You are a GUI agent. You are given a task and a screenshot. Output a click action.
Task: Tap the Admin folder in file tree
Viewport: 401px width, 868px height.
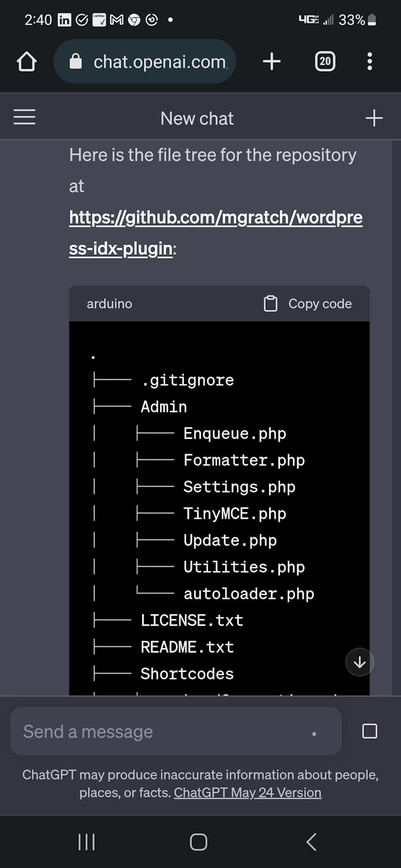coord(164,406)
